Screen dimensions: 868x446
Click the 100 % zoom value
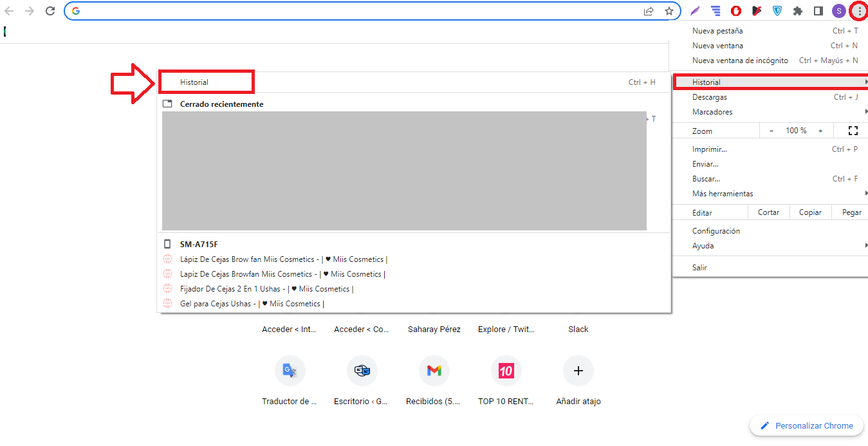pos(796,131)
